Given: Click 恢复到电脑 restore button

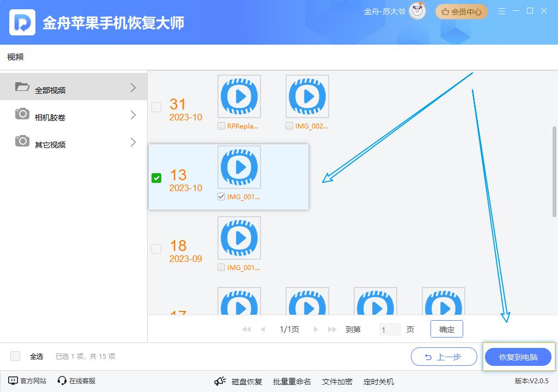Looking at the screenshot, I should (x=518, y=357).
